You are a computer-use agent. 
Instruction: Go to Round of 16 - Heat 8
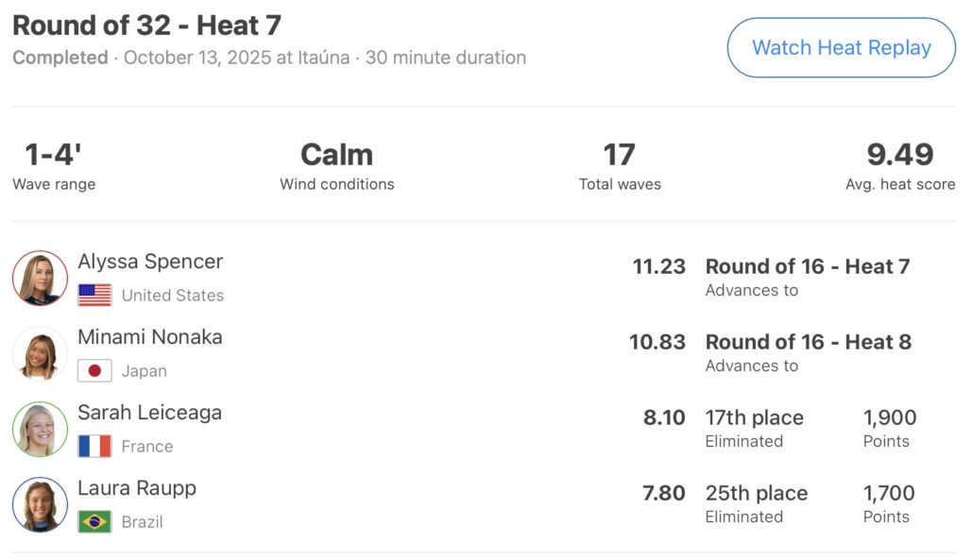pyautogui.click(x=808, y=342)
